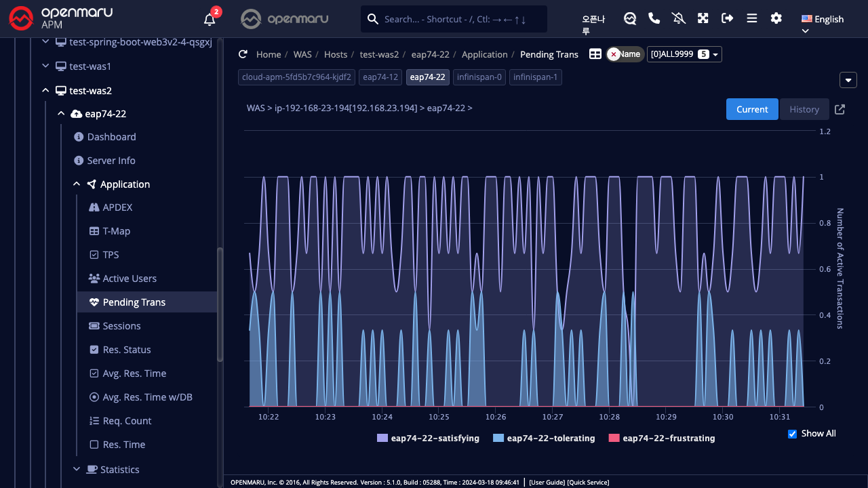Viewport: 868px width, 488px height.
Task: Open Active Users in the sidebar
Action: click(x=129, y=279)
